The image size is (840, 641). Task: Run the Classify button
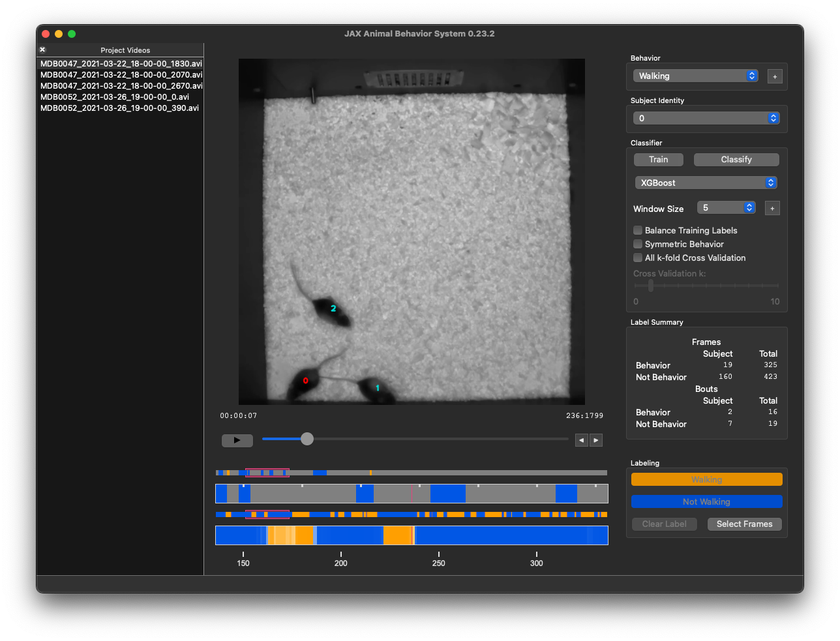736,159
